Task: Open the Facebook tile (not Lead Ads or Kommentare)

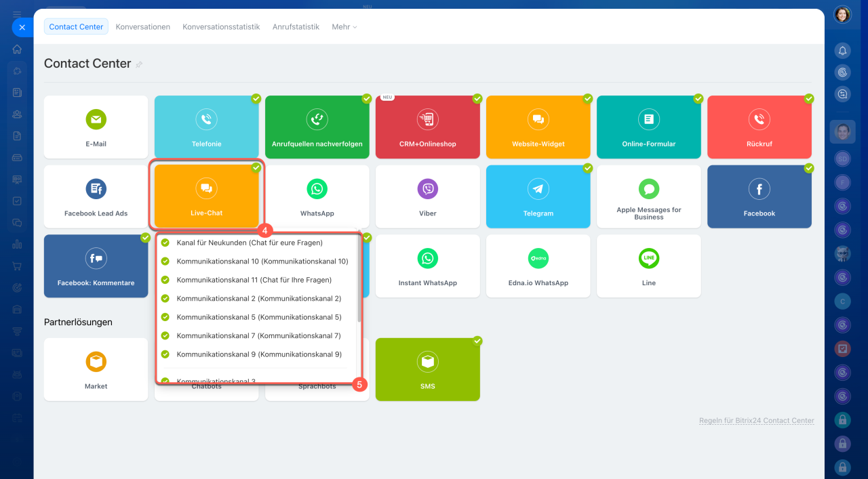Action: (x=759, y=196)
